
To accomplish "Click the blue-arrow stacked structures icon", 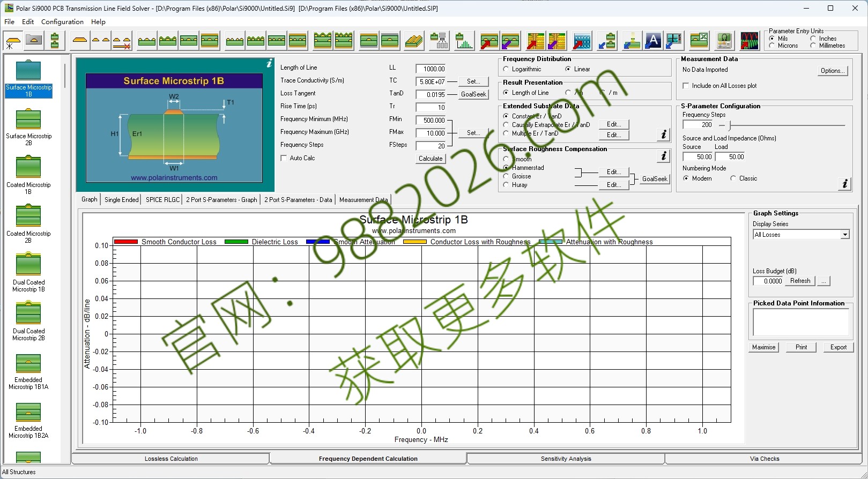I will (607, 41).
